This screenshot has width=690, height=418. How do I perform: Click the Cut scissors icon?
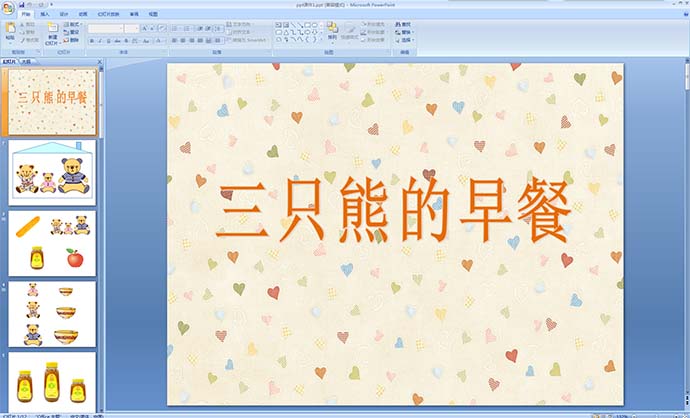click(x=22, y=25)
